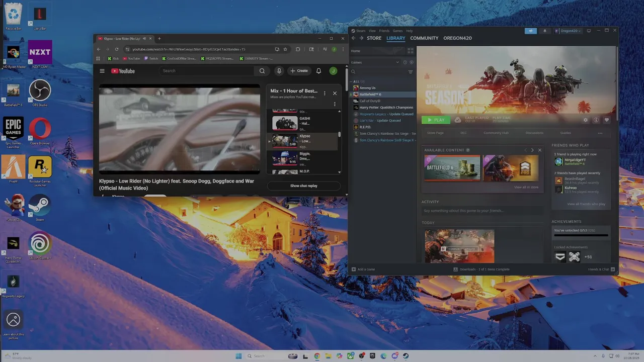Click the Windows Start button
Image resolution: width=644 pixels, height=362 pixels.
(x=238, y=356)
